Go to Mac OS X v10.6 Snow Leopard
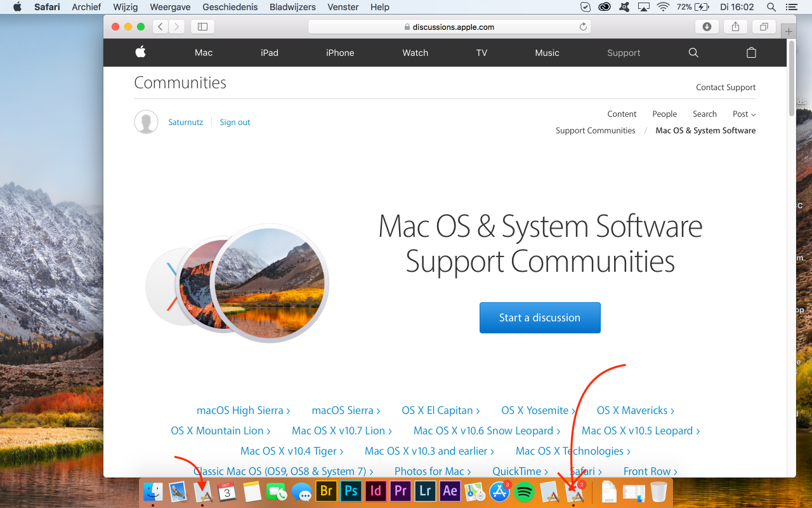The image size is (812, 508). click(487, 431)
